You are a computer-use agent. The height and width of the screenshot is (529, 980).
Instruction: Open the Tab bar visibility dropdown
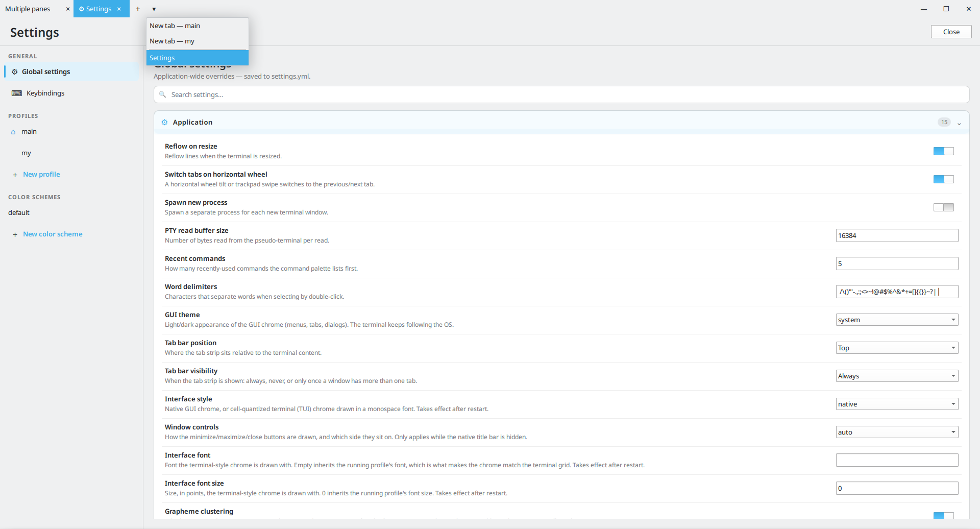point(897,376)
